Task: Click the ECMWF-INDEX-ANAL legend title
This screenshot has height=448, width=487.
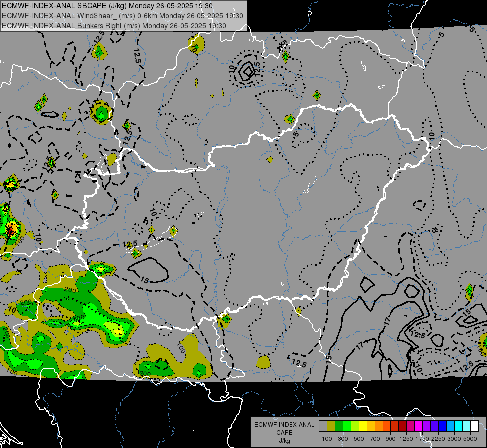Action: [x=284, y=425]
